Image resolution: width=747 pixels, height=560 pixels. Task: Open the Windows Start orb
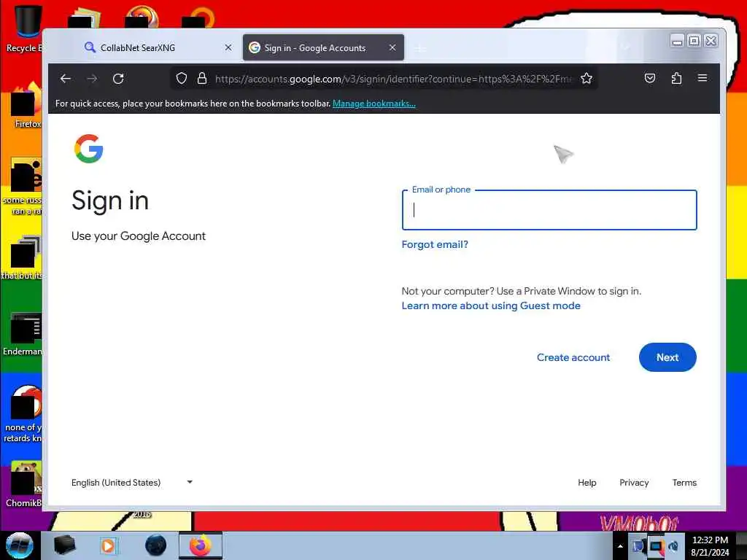[20, 545]
